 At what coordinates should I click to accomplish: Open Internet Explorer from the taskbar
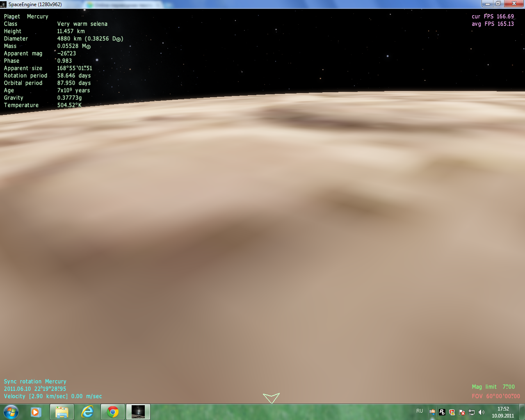click(87, 412)
